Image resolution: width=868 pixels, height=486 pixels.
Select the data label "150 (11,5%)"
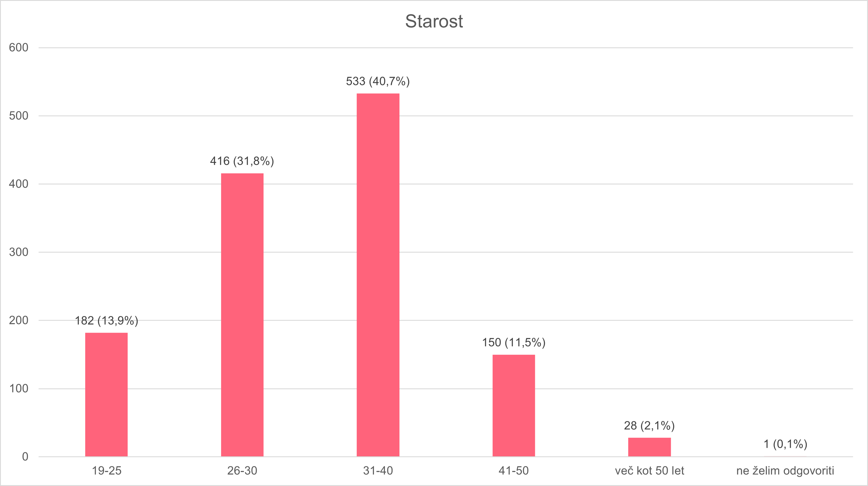tap(514, 342)
